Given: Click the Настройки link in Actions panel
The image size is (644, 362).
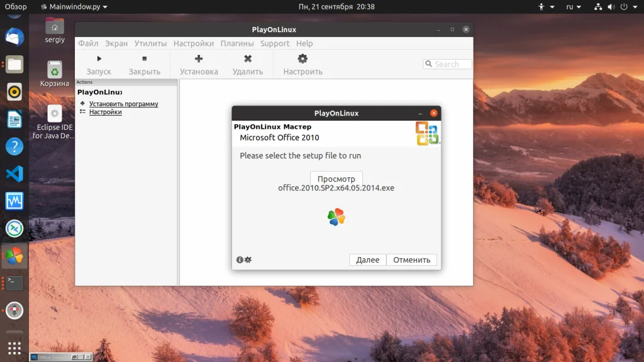Looking at the screenshot, I should pyautogui.click(x=105, y=112).
